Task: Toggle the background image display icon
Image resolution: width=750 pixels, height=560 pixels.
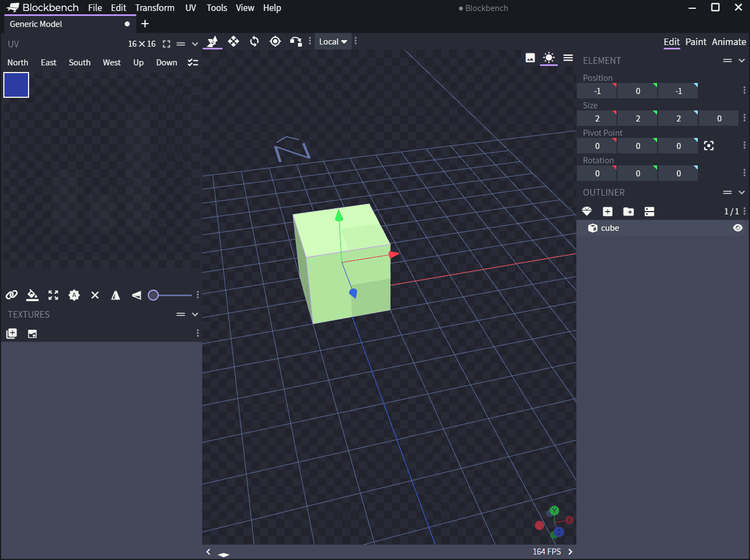Action: 530,58
